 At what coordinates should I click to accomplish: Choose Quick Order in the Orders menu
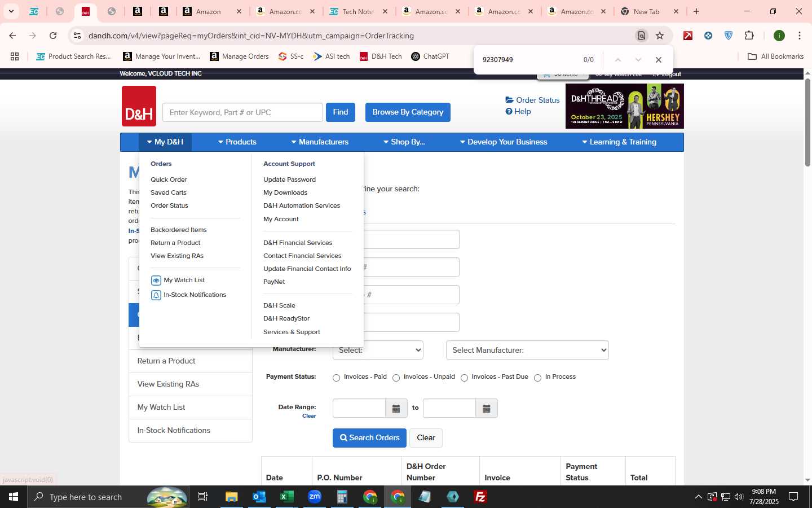(x=169, y=179)
